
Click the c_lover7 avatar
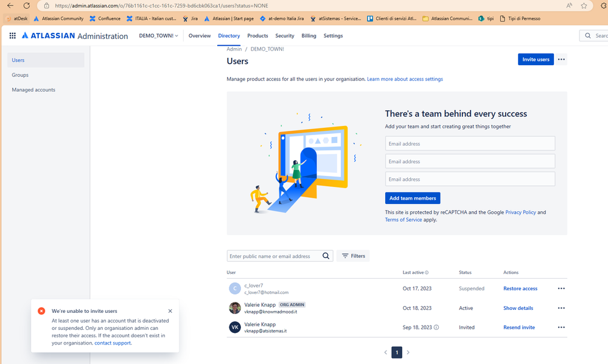tap(234, 289)
